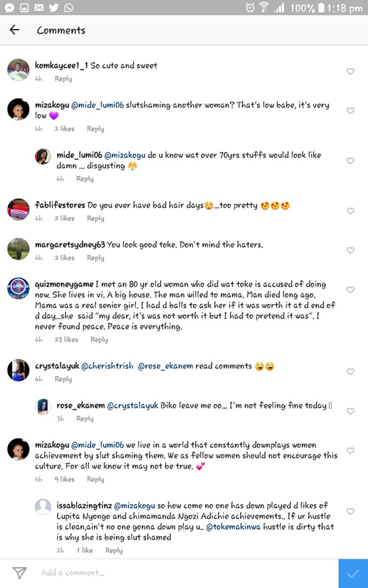Image resolution: width=368 pixels, height=588 pixels.
Task: Reply to quizmoneygame's comment
Action: (x=99, y=339)
